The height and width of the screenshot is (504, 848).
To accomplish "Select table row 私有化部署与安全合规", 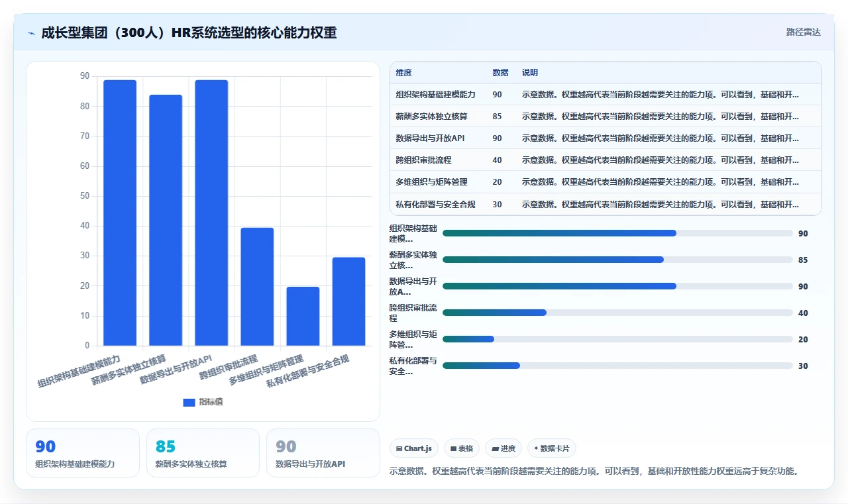I will point(606,204).
